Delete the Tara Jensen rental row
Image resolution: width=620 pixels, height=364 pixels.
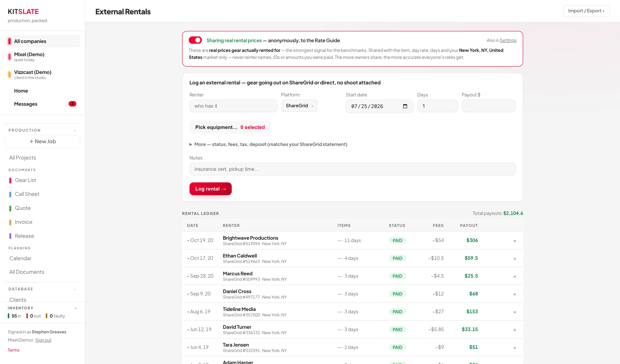pyautogui.click(x=514, y=348)
